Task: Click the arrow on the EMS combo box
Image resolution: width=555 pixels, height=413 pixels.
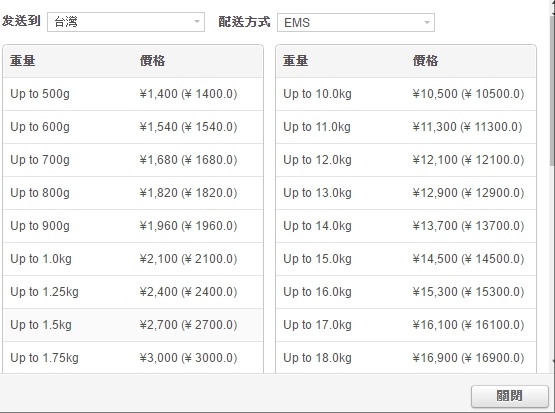Action: tap(427, 23)
